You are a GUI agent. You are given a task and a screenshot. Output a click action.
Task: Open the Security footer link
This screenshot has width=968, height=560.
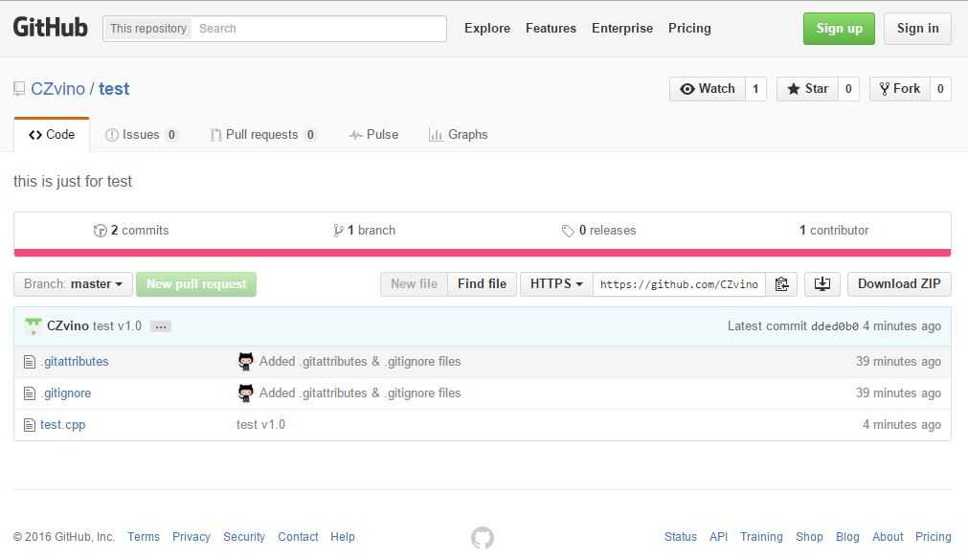244,537
